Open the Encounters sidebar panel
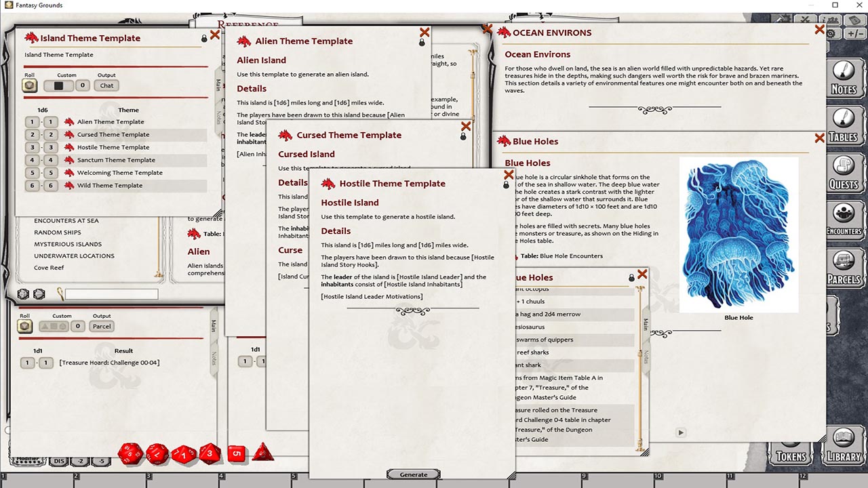 843,216
